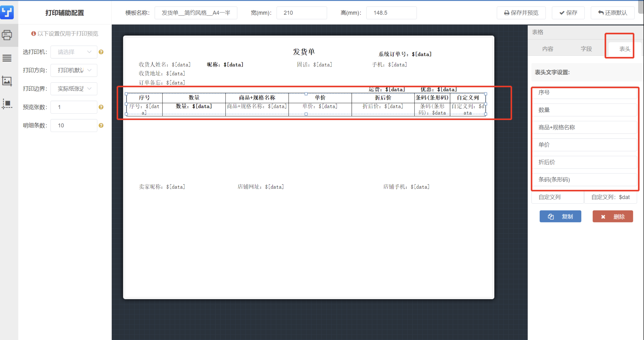Edit the 条码(条形码) header text field

[584, 180]
